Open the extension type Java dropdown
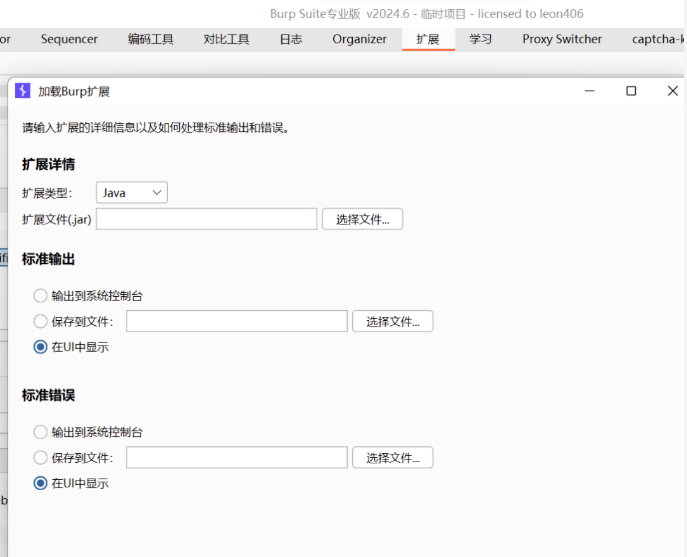This screenshot has height=557, width=687. coord(131,192)
